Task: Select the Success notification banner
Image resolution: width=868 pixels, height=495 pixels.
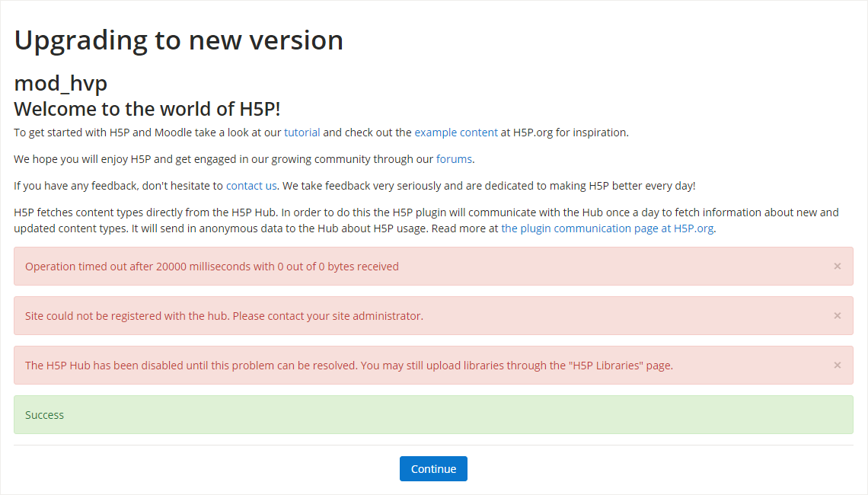Action: tap(433, 414)
